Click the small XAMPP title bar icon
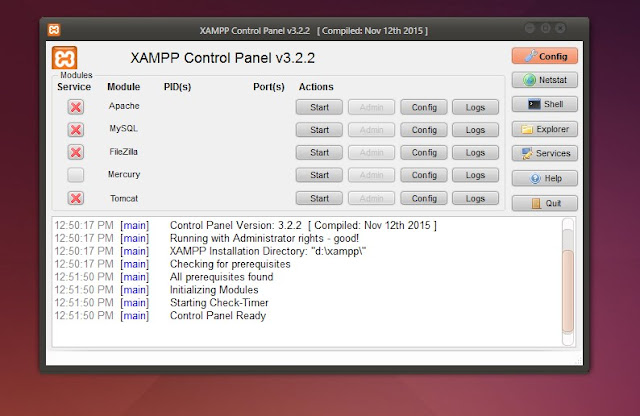Screen dimensions: 640x416 54,30
